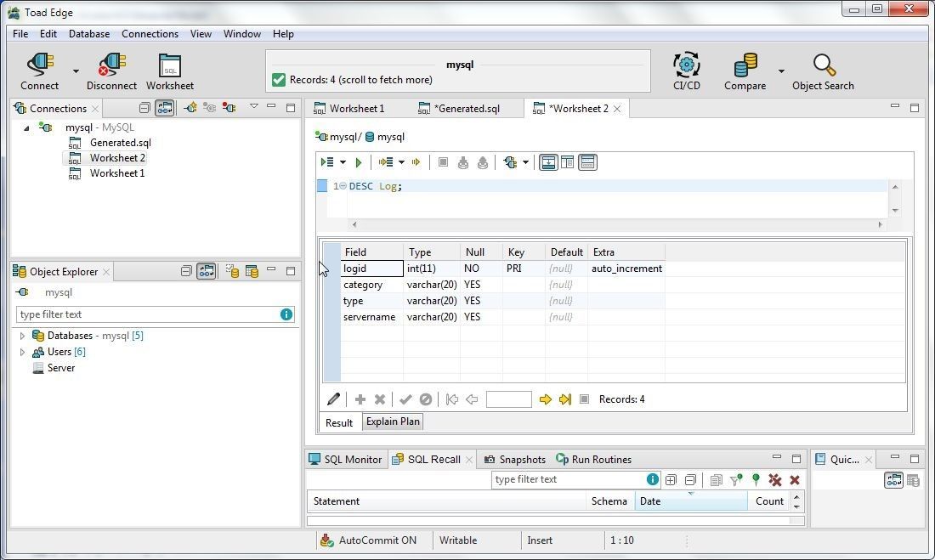Viewport: 935px width, 560px height.
Task: Open the Database menu
Action: pyautogui.click(x=89, y=34)
